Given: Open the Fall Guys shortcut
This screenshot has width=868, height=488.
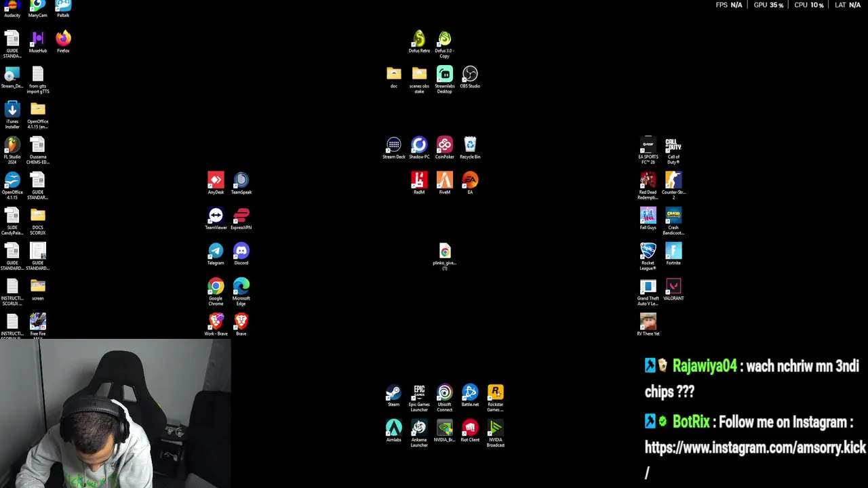Looking at the screenshot, I should 648,219.
